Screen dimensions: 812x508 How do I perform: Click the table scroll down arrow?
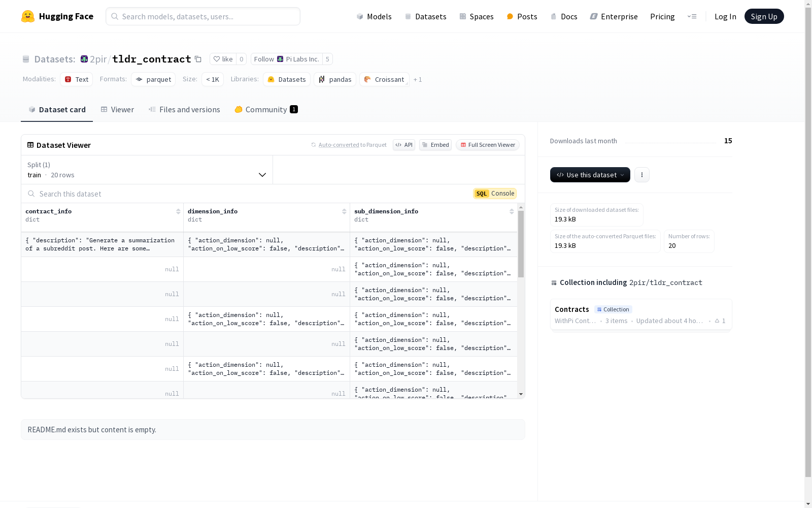[x=521, y=394]
